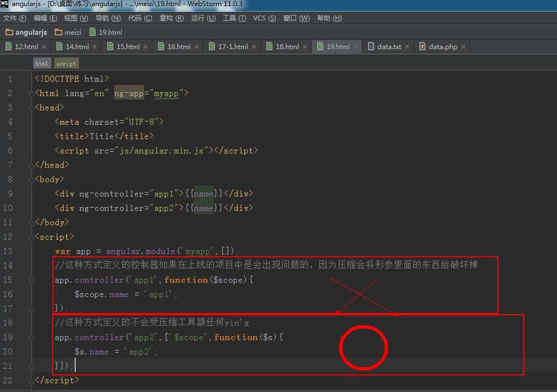
Task: Click the closing head fold marker line 7
Action: coord(31,166)
